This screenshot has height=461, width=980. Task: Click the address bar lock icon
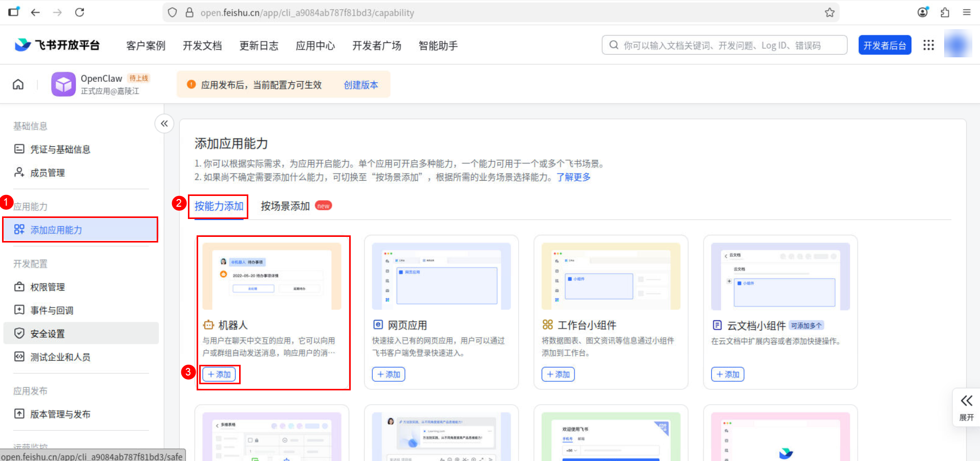coord(189,12)
